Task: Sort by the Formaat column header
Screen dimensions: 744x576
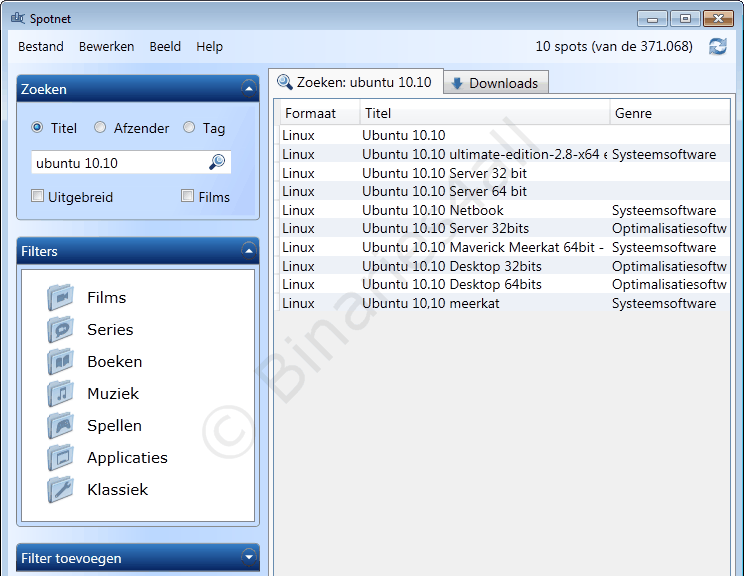Action: pos(320,113)
